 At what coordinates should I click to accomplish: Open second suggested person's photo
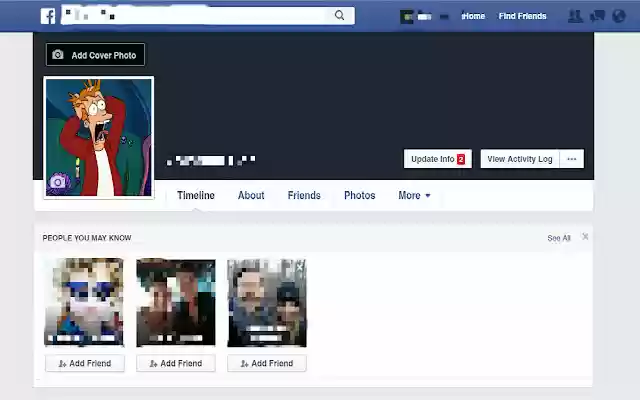pyautogui.click(x=176, y=302)
